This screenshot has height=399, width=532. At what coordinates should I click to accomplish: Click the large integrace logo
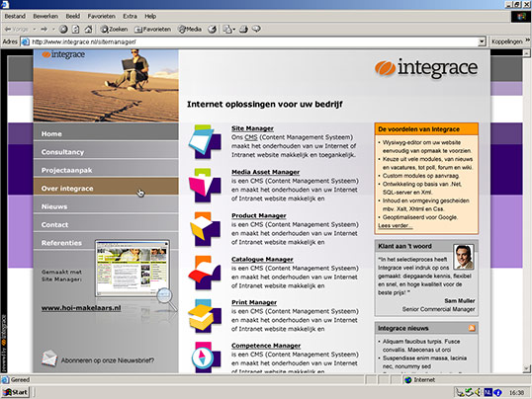[x=426, y=68]
